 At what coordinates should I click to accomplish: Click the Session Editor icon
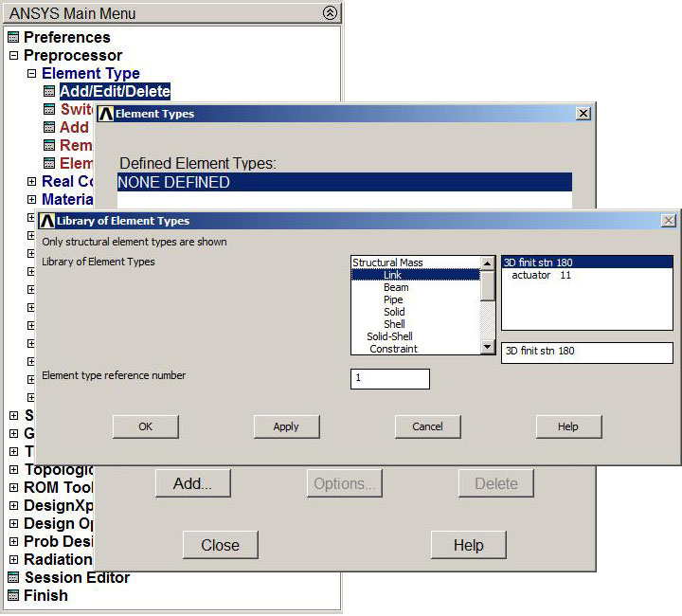(x=13, y=578)
